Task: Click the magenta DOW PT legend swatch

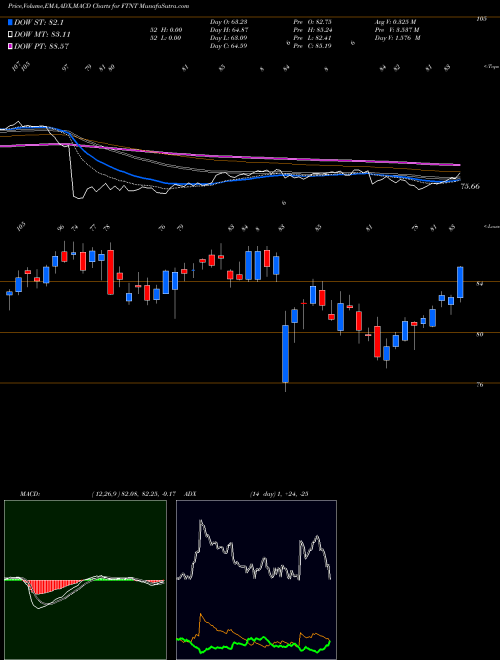Action: coord(10,46)
